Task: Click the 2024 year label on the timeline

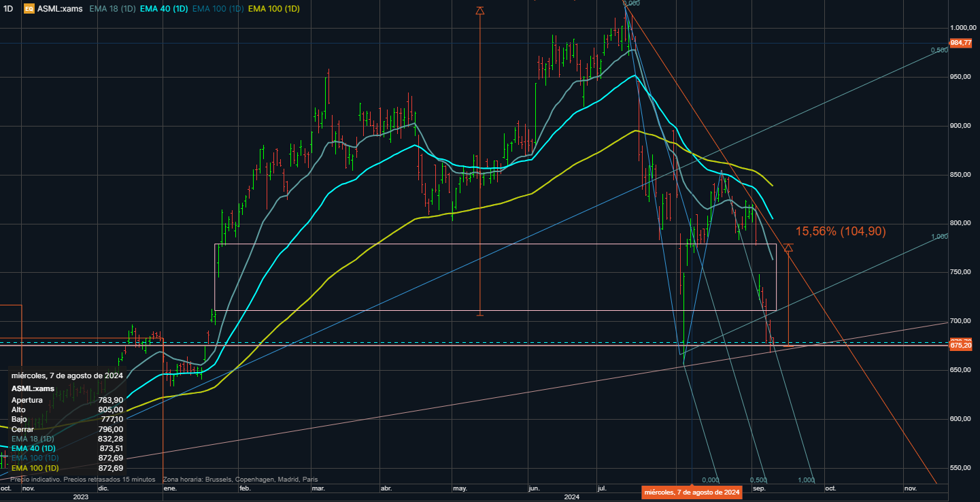Action: (572, 497)
